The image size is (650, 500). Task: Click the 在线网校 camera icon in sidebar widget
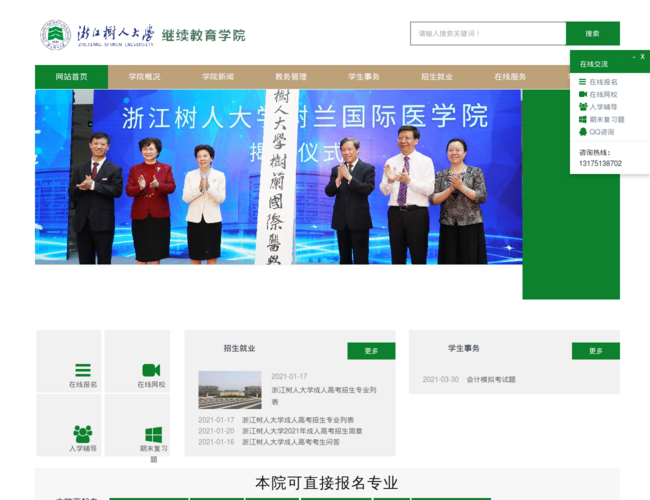coord(583,95)
